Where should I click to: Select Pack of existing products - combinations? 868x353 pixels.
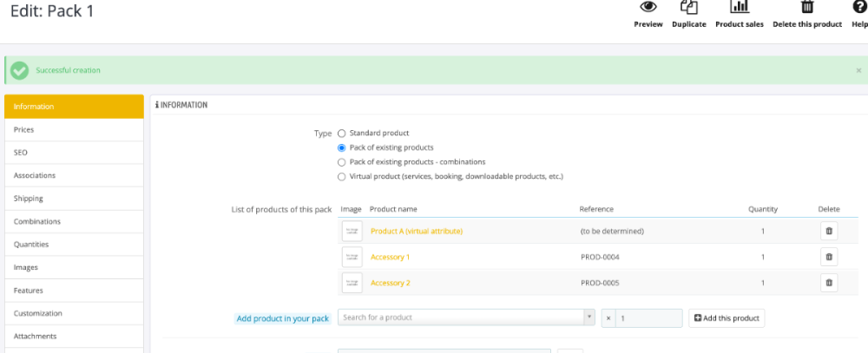click(341, 162)
